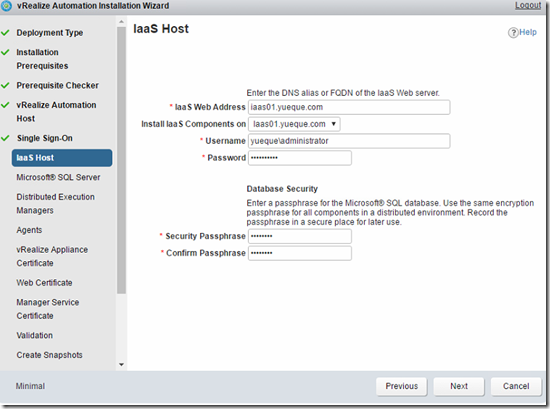Click the Logout link
The width and height of the screenshot is (550, 409).
tap(528, 6)
